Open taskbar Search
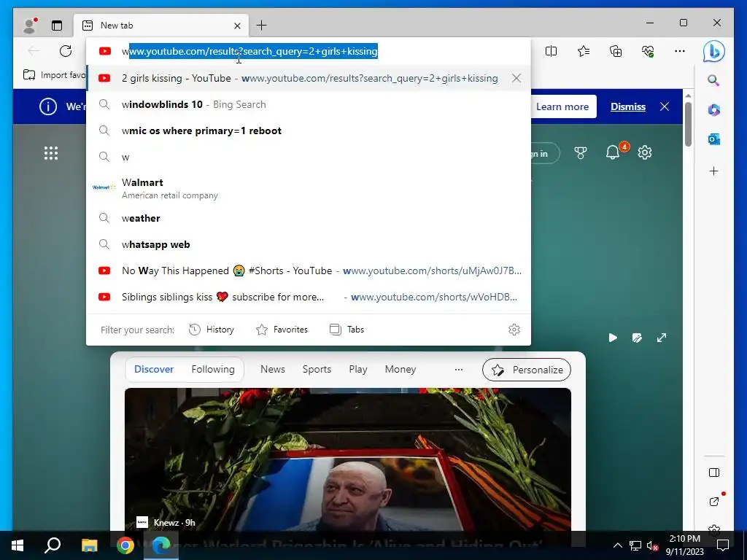Image resolution: width=747 pixels, height=560 pixels. (53, 545)
